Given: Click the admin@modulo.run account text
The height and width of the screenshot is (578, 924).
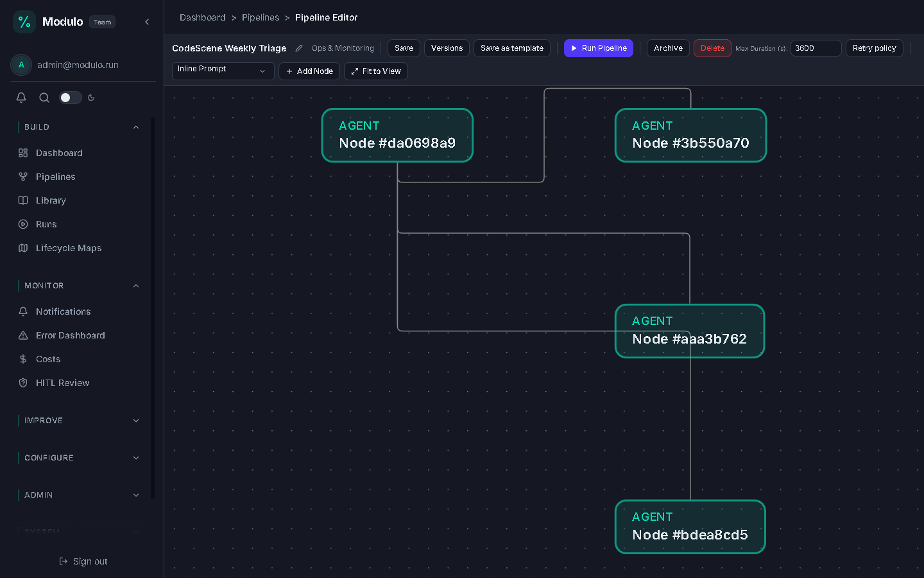Looking at the screenshot, I should (x=78, y=65).
